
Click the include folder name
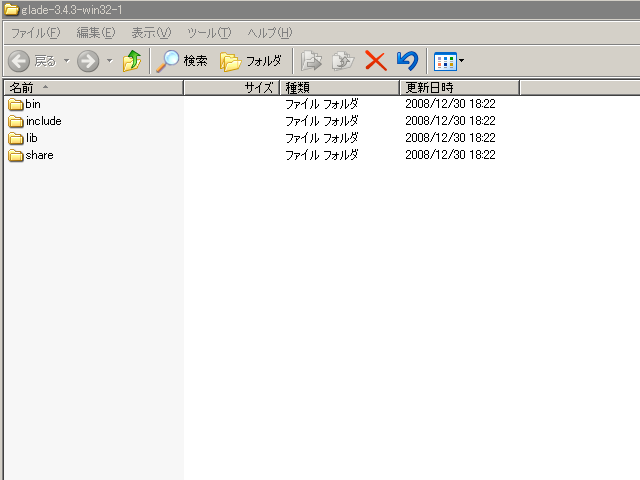coord(43,121)
